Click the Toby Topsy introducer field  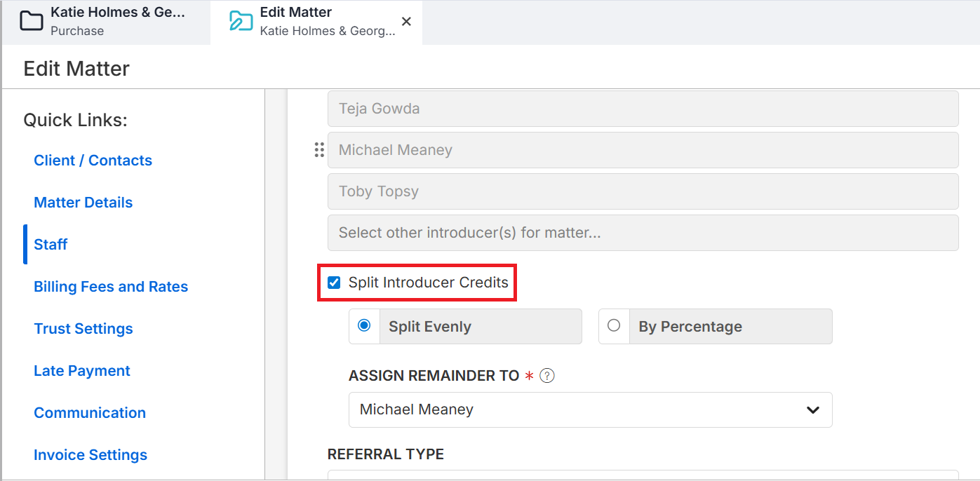click(642, 191)
